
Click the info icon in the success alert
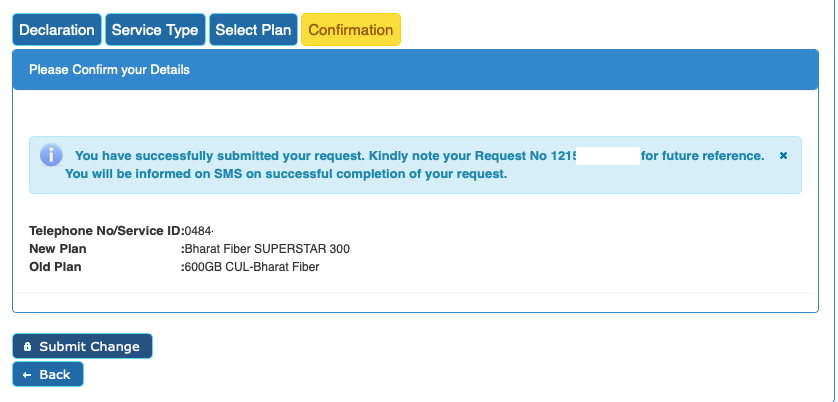[51, 156]
